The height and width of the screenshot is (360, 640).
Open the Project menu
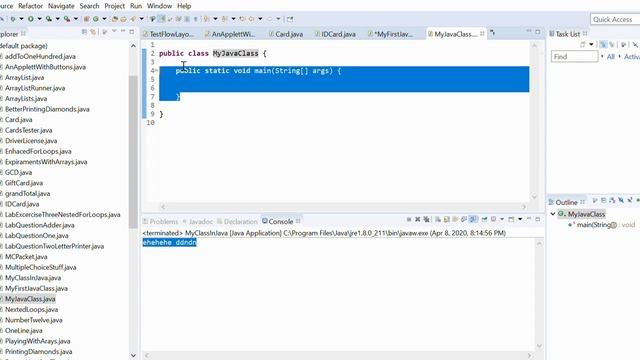[115, 6]
